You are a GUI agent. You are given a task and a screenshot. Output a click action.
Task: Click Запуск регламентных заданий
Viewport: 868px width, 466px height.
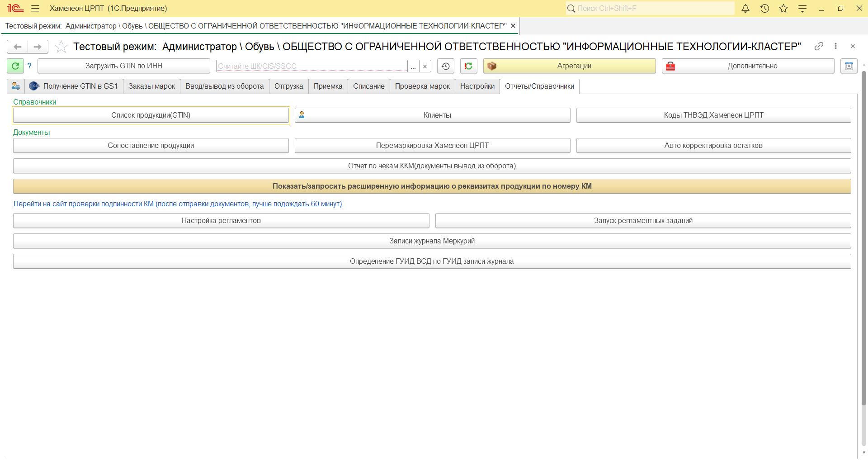tap(643, 221)
